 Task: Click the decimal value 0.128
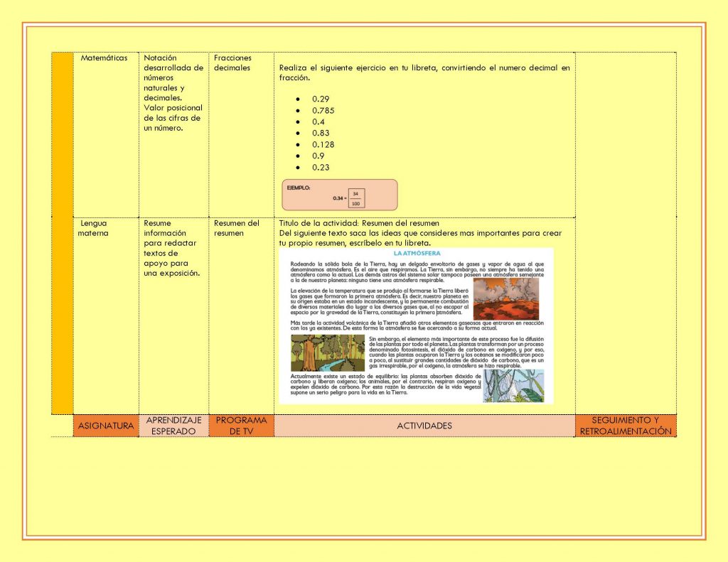(x=323, y=144)
